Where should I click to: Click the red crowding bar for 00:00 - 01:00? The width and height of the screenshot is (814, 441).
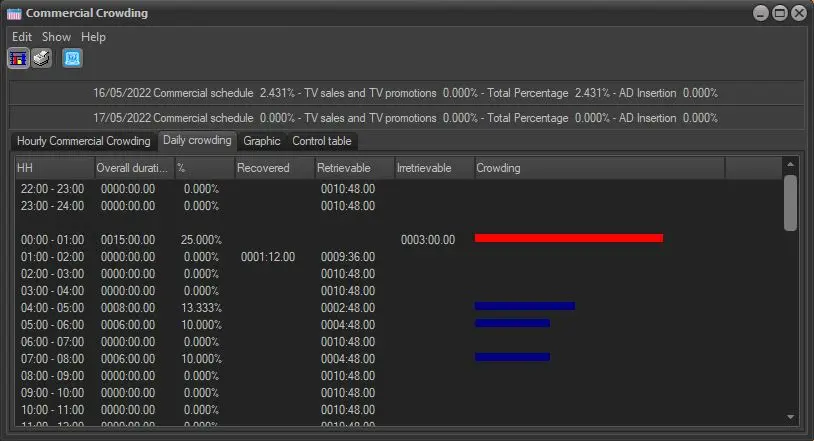[568, 238]
